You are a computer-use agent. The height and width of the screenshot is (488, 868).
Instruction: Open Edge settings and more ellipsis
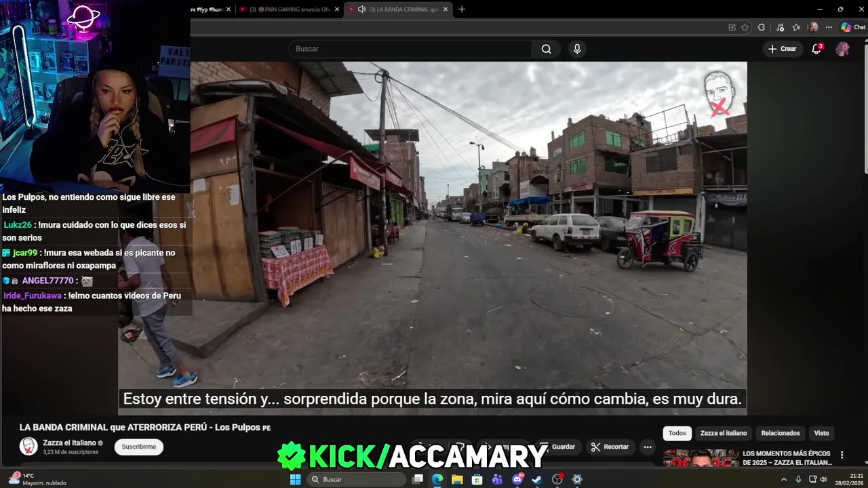(x=829, y=28)
